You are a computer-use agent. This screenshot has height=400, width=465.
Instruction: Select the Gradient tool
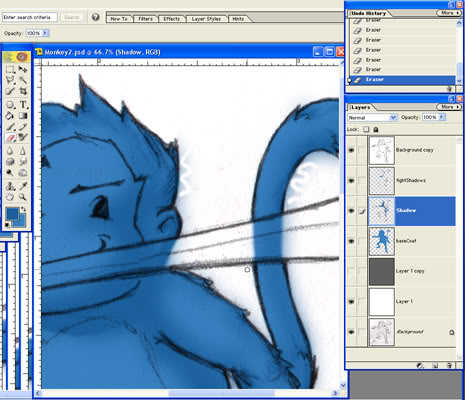pyautogui.click(x=23, y=116)
